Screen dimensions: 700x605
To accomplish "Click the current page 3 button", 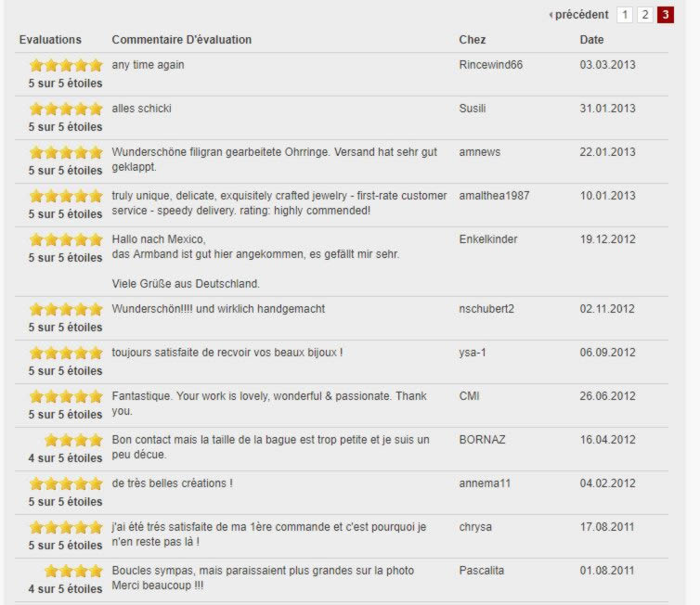I will pyautogui.click(x=665, y=15).
